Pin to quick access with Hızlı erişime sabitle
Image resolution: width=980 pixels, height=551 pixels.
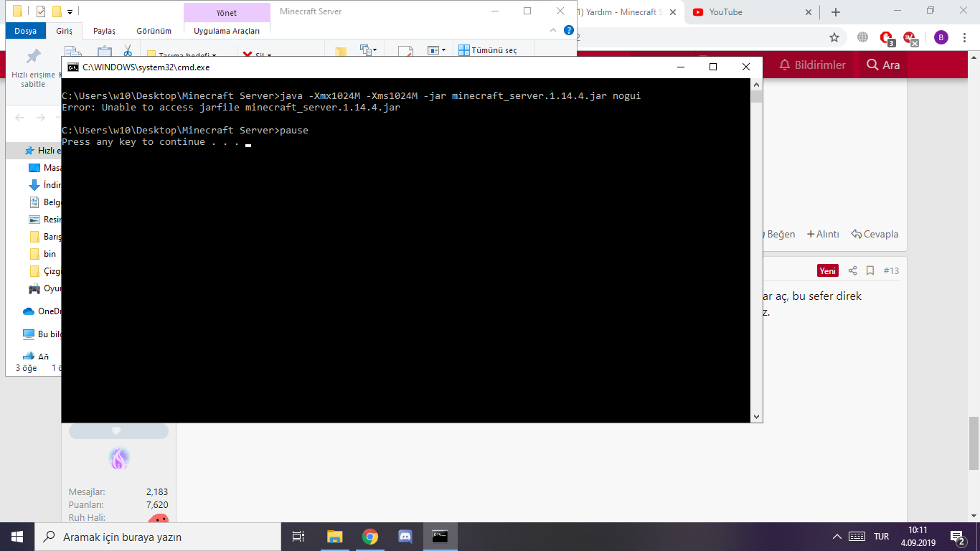[33, 68]
